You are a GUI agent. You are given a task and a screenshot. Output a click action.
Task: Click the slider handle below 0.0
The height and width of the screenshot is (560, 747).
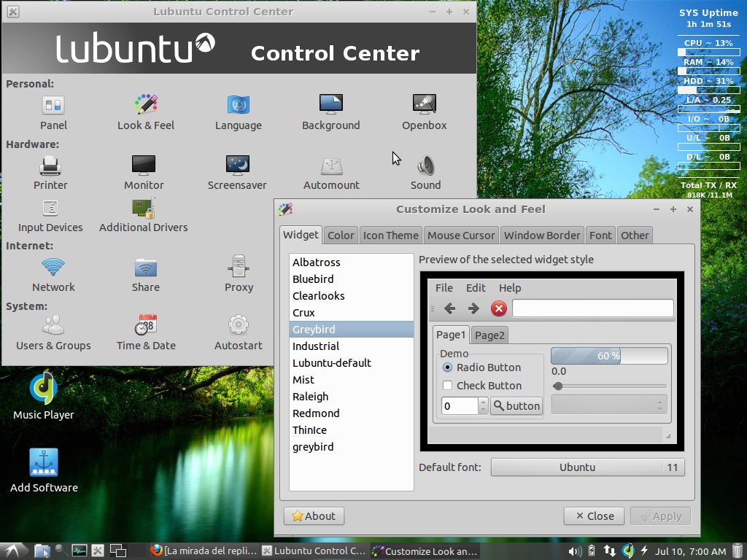click(558, 386)
